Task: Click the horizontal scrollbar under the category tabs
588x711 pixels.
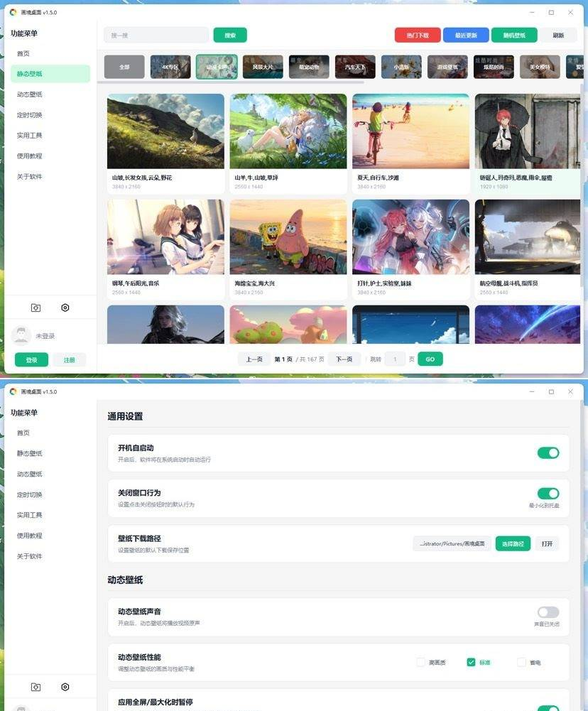Action: (x=234, y=82)
